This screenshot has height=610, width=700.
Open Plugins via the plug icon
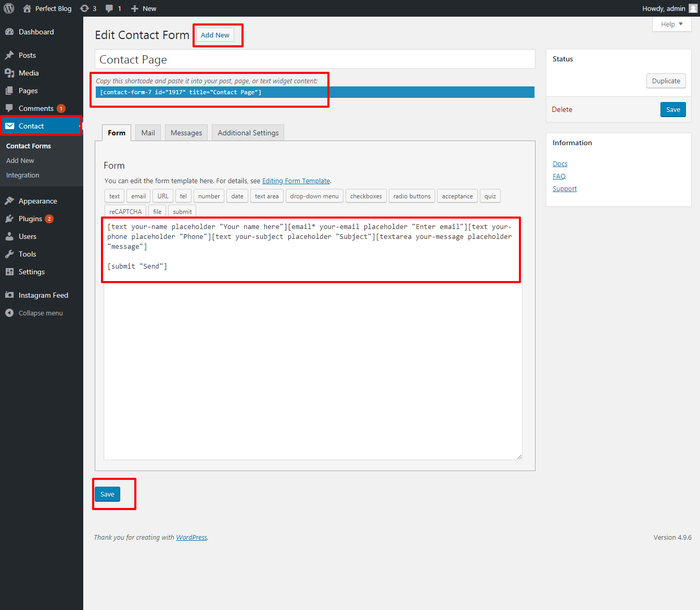pyautogui.click(x=9, y=219)
